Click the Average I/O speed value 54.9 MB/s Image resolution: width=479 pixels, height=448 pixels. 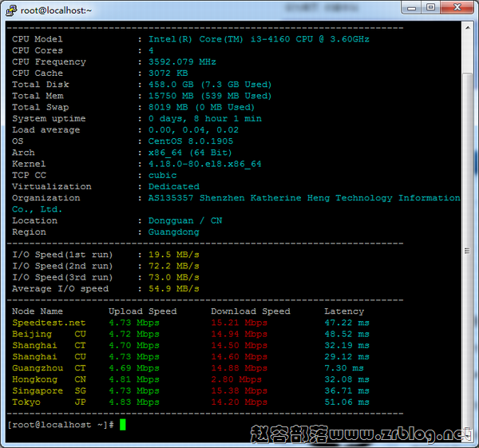[173, 288]
